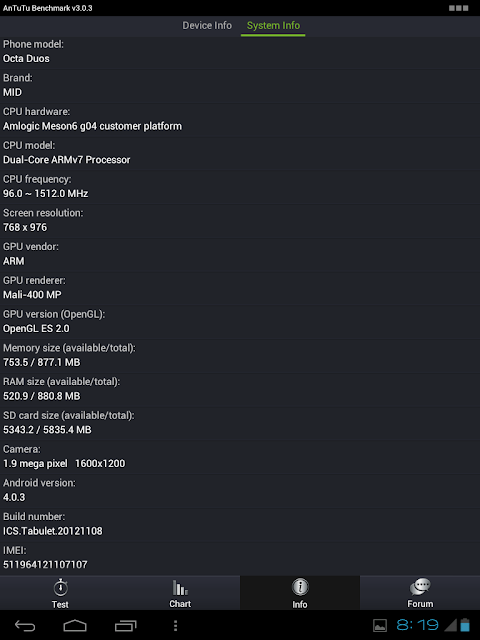Tap the Android back arrow
480x640 pixels.
25,625
